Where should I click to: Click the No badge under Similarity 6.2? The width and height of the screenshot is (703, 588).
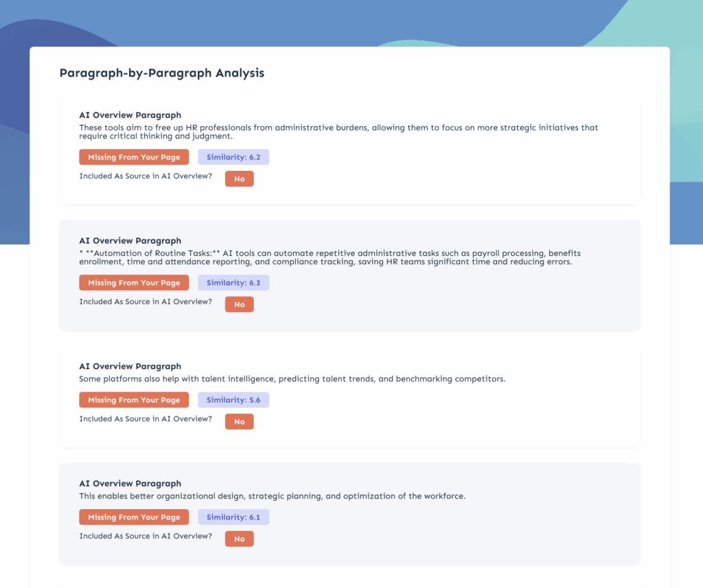tap(240, 179)
